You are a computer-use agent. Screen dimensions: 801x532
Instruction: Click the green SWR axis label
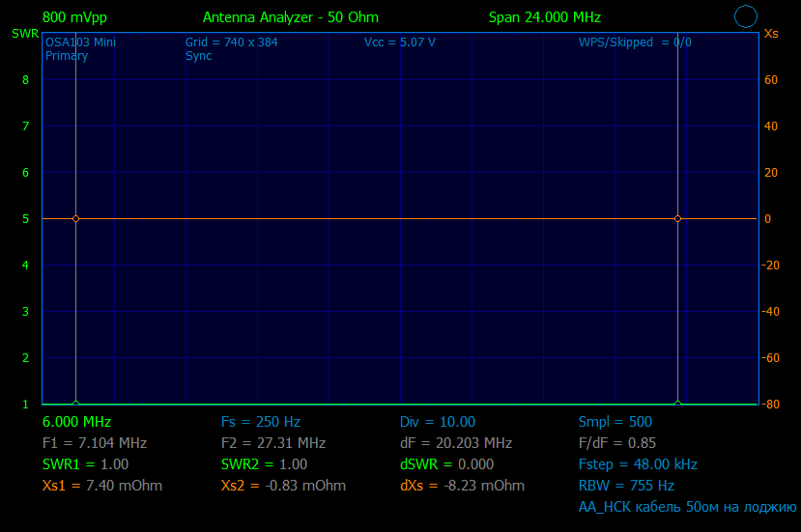click(x=23, y=34)
